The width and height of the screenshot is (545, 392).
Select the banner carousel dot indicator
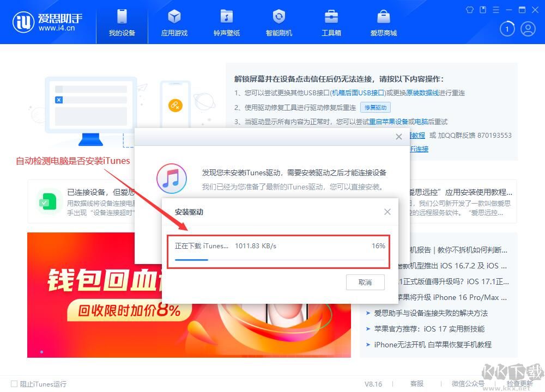[42, 352]
